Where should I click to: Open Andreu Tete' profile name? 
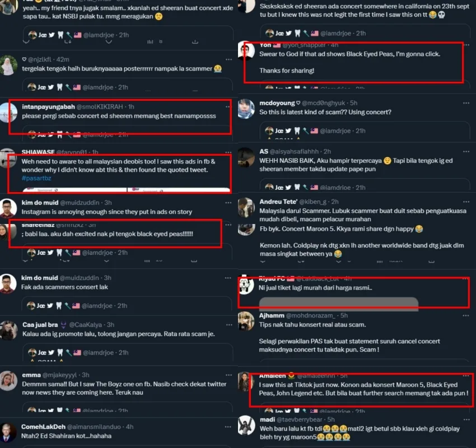[278, 202]
